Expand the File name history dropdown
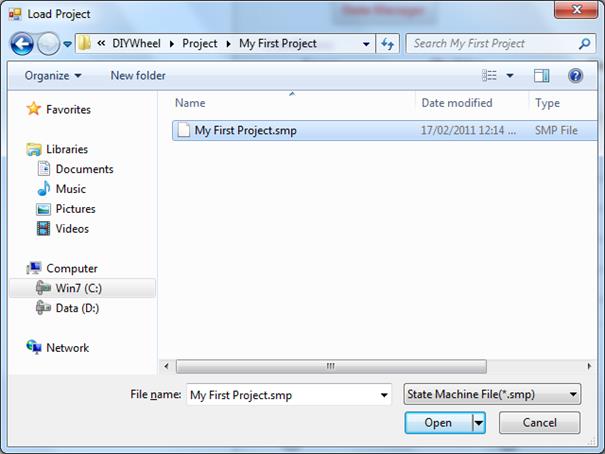This screenshot has width=605, height=454. [x=385, y=396]
